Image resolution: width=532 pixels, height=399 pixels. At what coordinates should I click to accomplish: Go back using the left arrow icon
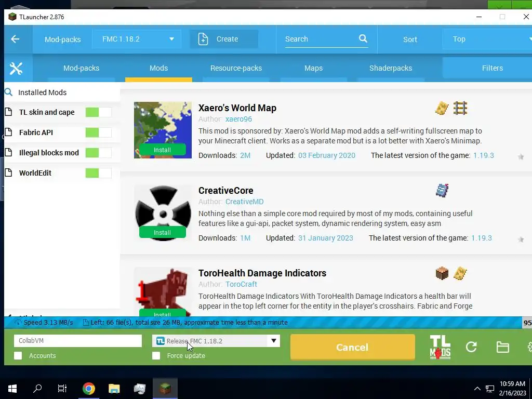click(x=15, y=39)
